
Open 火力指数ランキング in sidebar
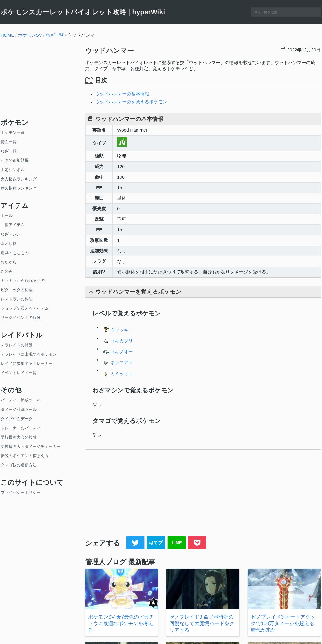point(19,179)
